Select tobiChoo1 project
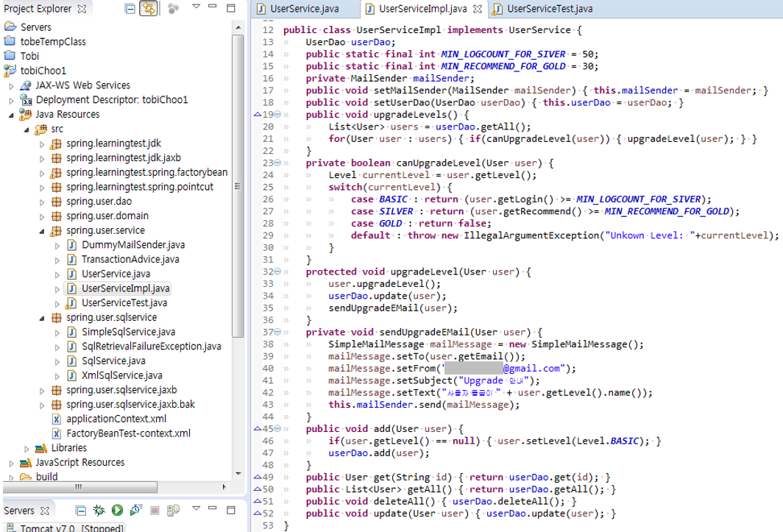The width and height of the screenshot is (783, 532). [43, 71]
